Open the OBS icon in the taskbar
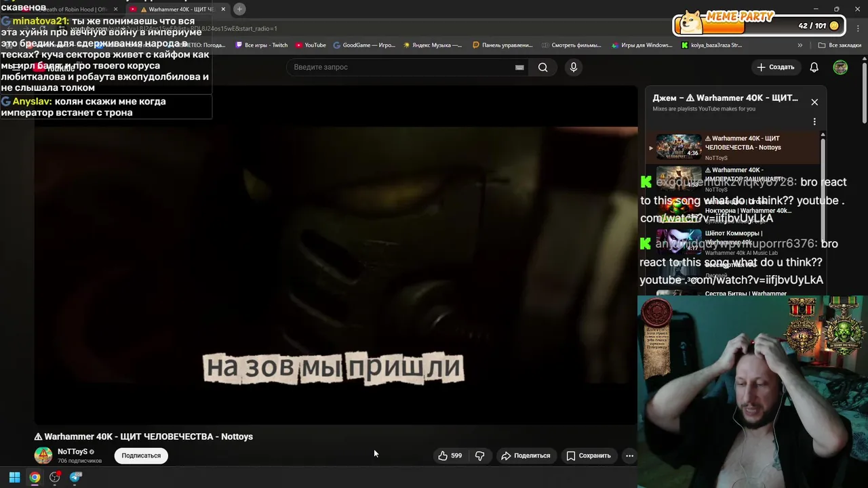This screenshot has width=868, height=488. point(55,477)
